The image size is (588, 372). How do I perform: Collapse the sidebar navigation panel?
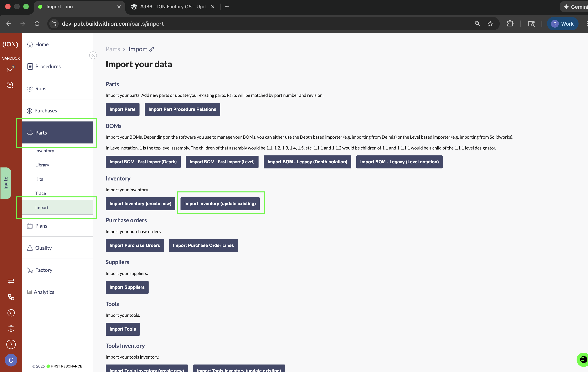coord(93,55)
